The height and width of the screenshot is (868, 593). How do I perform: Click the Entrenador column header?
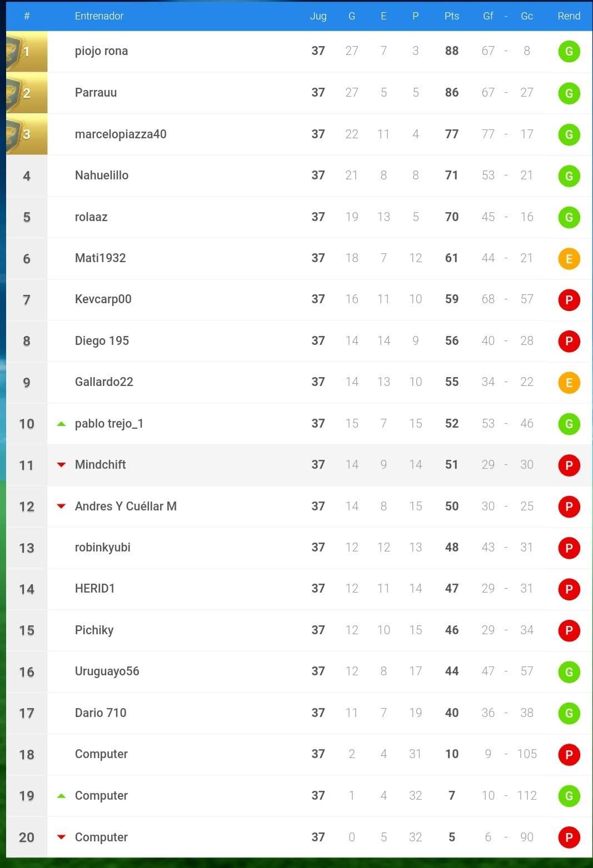[99, 16]
